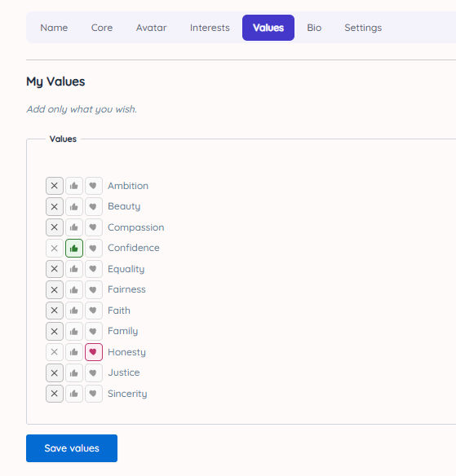Image resolution: width=456 pixels, height=476 pixels.
Task: Open the Name tab
Action: point(54,28)
